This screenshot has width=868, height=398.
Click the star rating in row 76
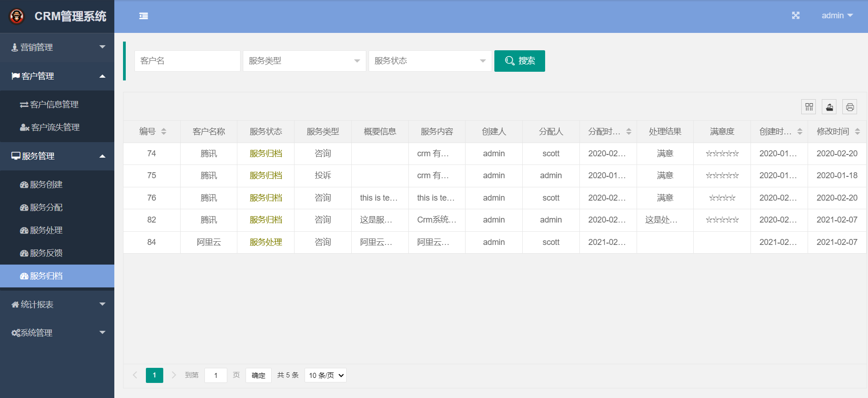pyautogui.click(x=722, y=198)
